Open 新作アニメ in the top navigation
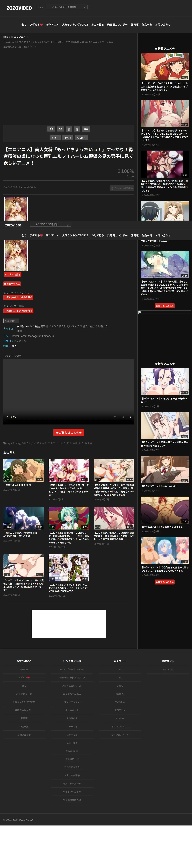This screenshot has height=868, width=192. coord(52,25)
